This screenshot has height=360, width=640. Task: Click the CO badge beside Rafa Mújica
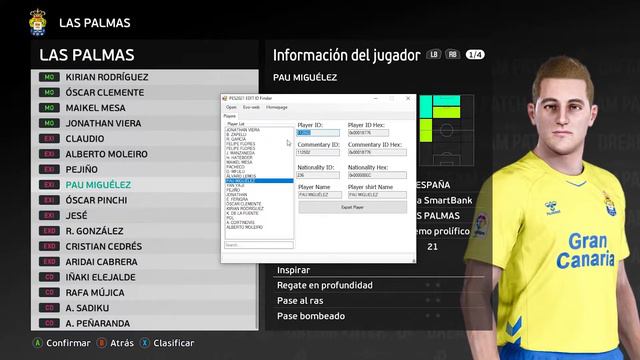49,293
